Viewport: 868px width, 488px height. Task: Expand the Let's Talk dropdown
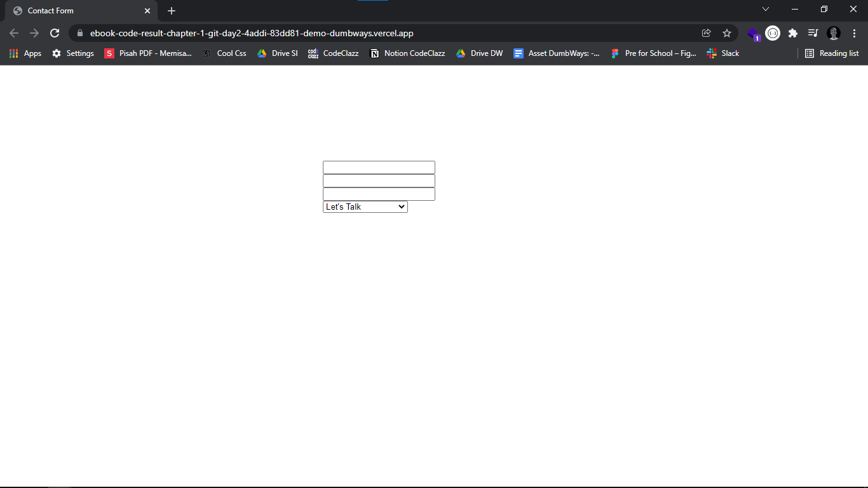click(x=365, y=207)
